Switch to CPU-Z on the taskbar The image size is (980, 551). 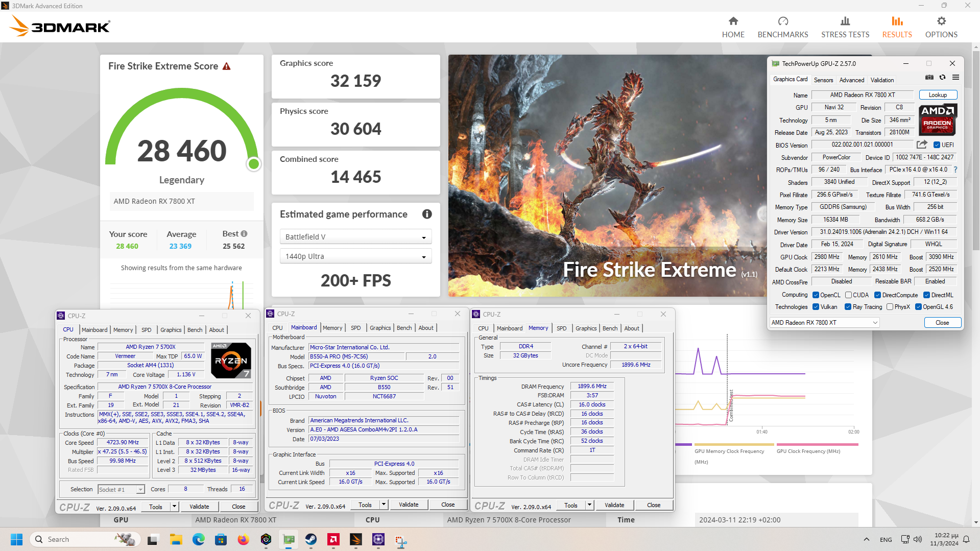pyautogui.click(x=378, y=539)
